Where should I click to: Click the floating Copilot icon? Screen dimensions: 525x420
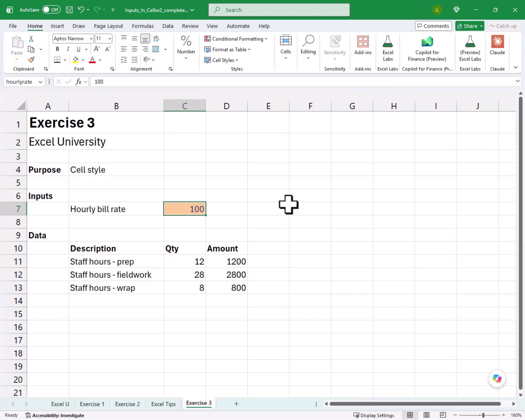click(497, 378)
